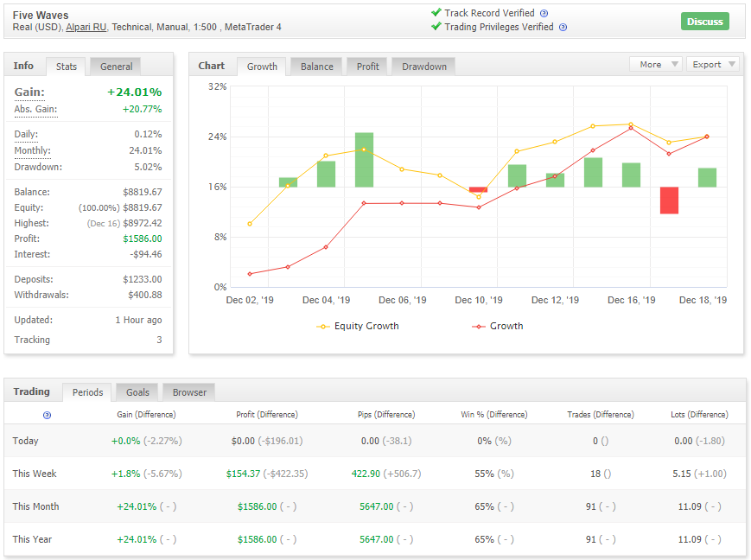Click the Trading Privileges Verified help icon
The width and height of the screenshot is (751, 560).
[x=563, y=28]
